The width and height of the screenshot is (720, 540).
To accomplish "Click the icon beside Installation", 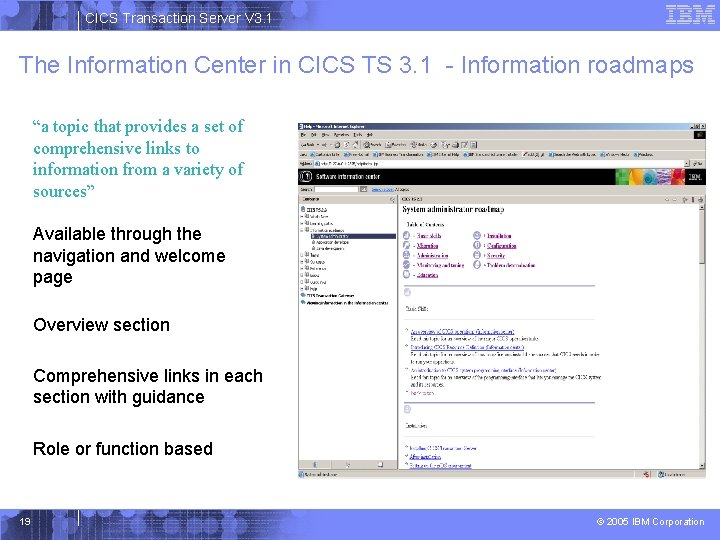I will click(477, 236).
